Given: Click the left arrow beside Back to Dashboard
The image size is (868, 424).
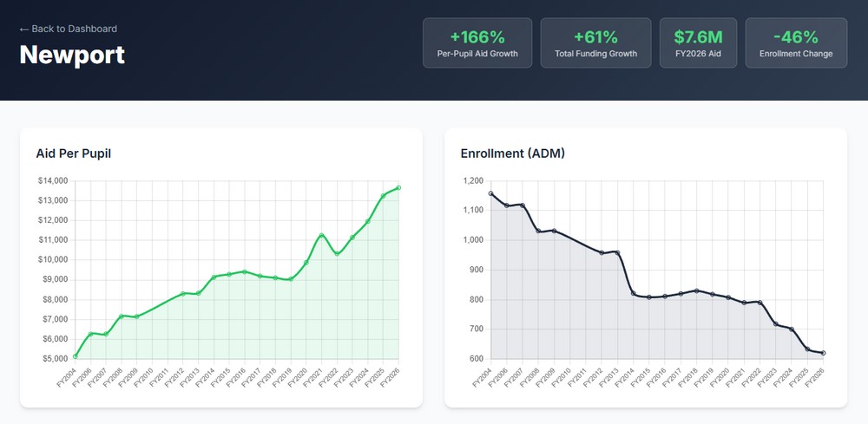Looking at the screenshot, I should click(x=24, y=29).
